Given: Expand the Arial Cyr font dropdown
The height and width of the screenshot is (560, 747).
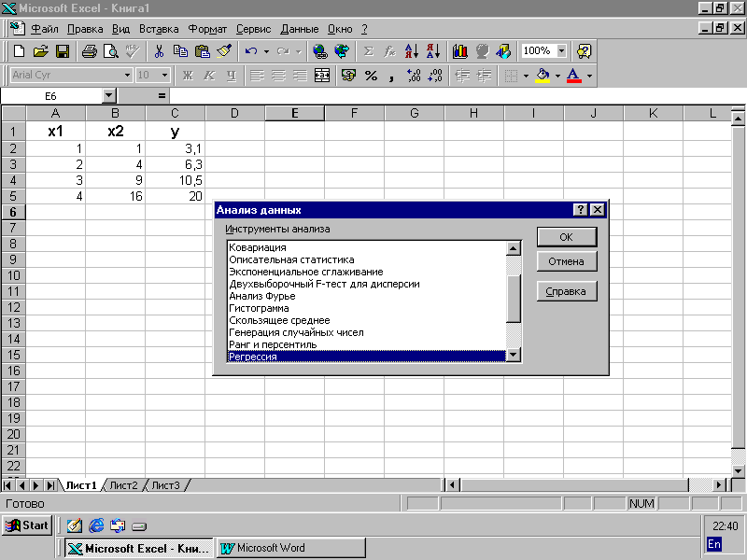Looking at the screenshot, I should [x=127, y=76].
